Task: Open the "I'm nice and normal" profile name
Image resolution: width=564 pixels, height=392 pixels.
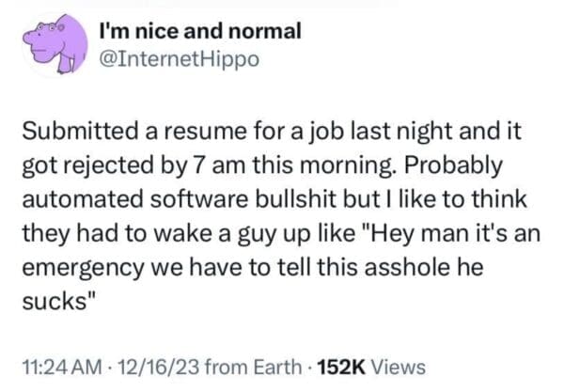Action: coord(199,31)
